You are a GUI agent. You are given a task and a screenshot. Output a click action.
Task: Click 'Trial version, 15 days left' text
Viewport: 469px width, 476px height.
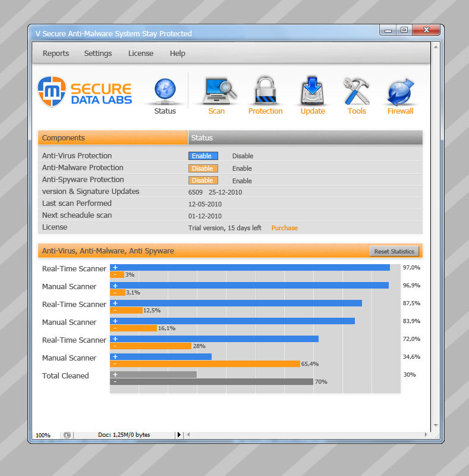pyautogui.click(x=225, y=228)
